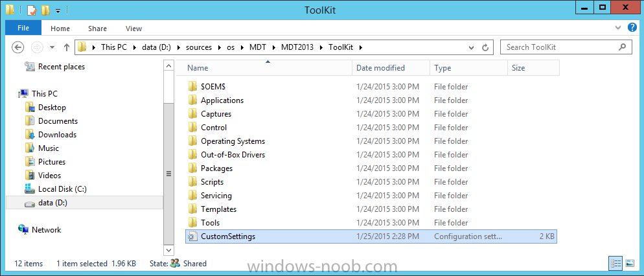This screenshot has height=276, width=644.
Task: Switch to Large icons view in status bar
Action: click(x=629, y=263)
